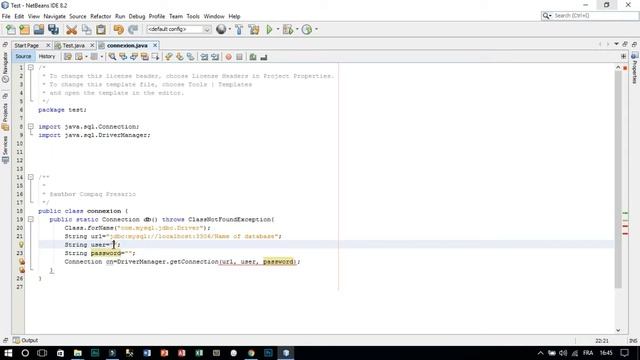640x360 pixels.
Task: Open the Services side panel
Action: (x=5, y=149)
